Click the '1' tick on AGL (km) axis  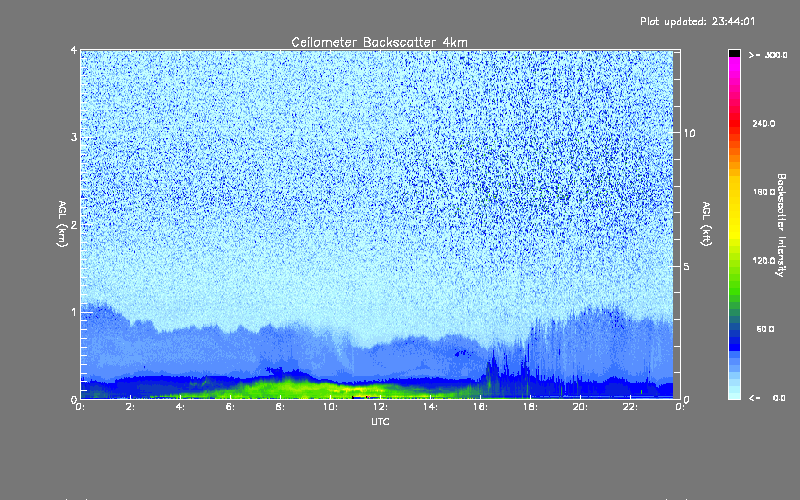pyautogui.click(x=74, y=312)
